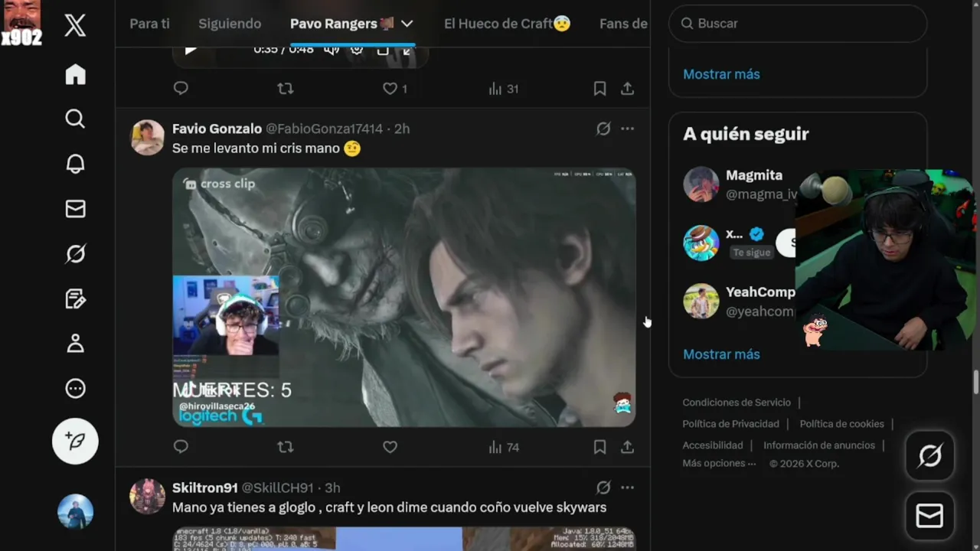View analytics showing 74 views

point(504,447)
